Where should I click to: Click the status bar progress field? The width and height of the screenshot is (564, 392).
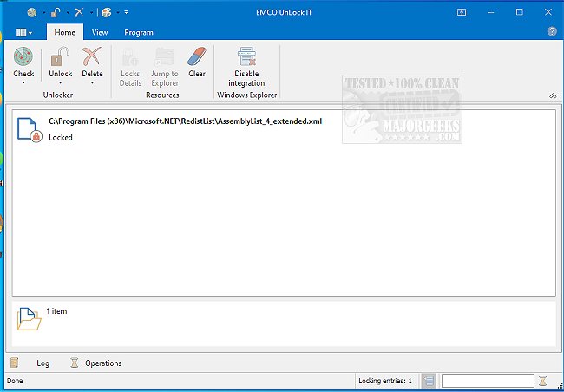pyautogui.click(x=488, y=381)
